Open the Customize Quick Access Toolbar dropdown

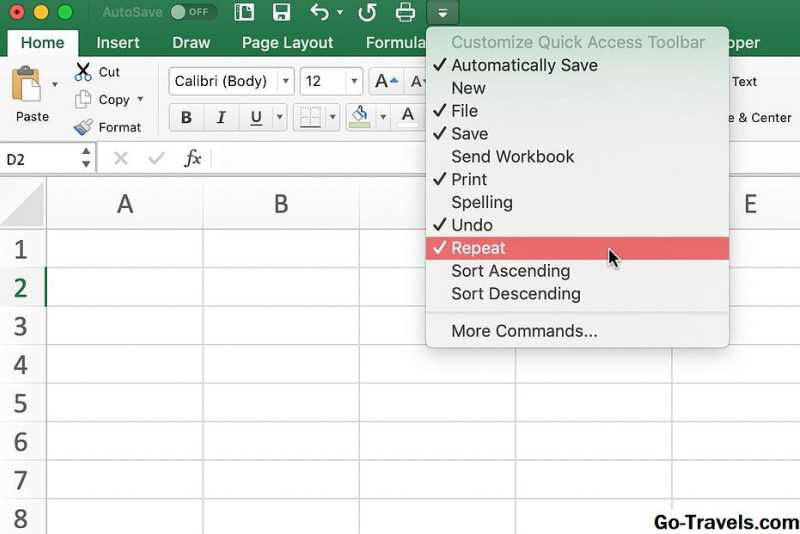(x=442, y=13)
